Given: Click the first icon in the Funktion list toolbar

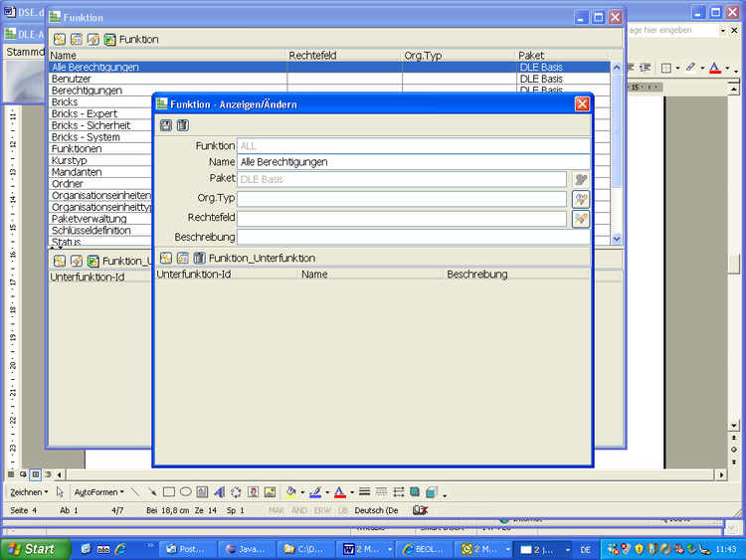Looking at the screenshot, I should point(59,39).
